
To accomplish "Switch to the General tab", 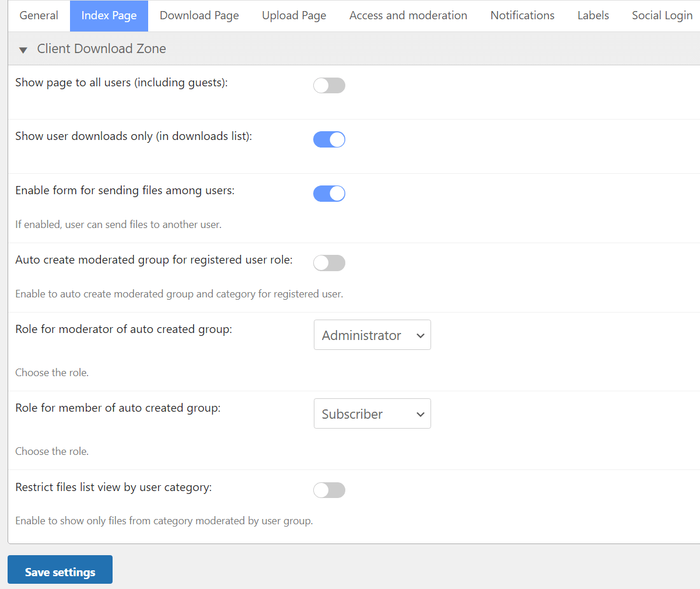I will tap(39, 16).
